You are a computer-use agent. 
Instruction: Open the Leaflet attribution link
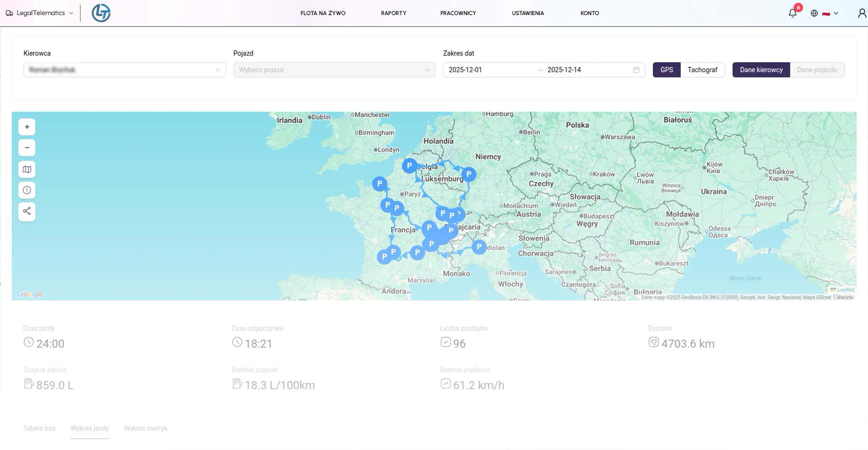(845, 290)
